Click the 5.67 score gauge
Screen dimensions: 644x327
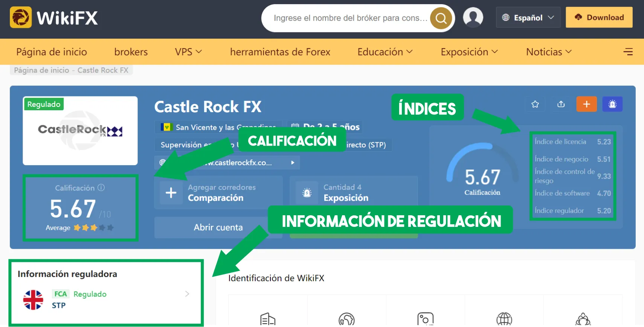coord(482,169)
